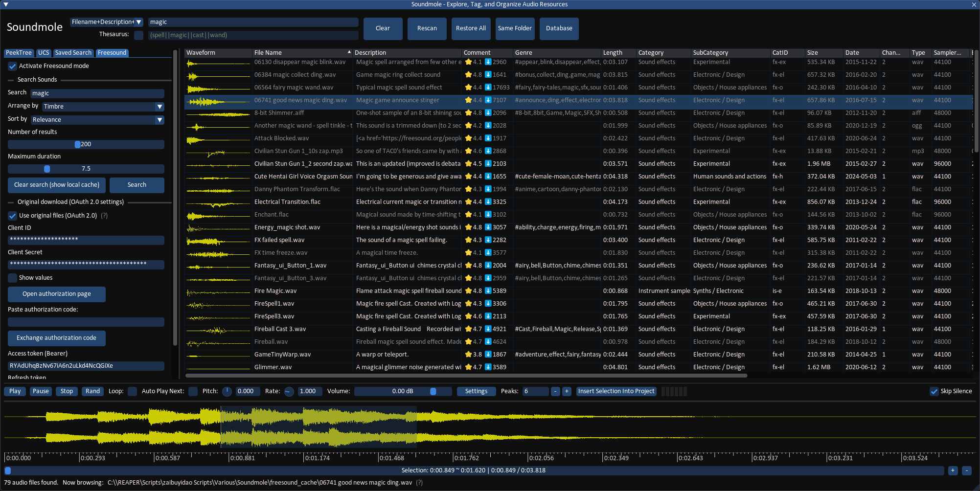Open the top-left window menu triangle
Screen dimensions: 980x491
point(6,4)
